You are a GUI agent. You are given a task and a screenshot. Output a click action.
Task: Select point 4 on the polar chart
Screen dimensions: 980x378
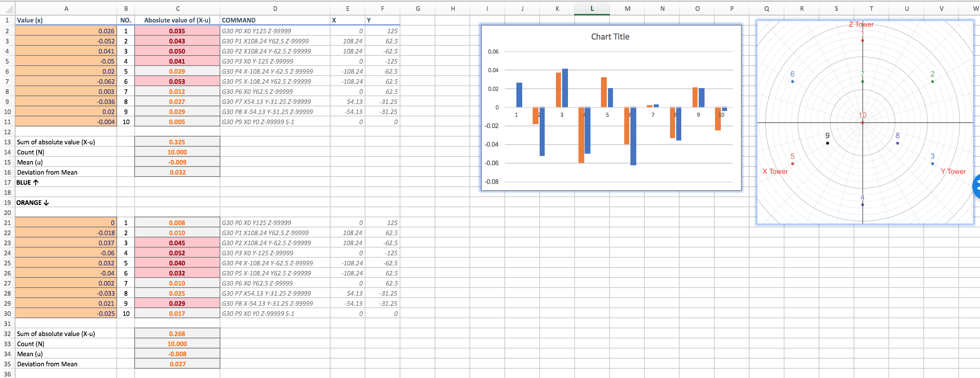coord(862,205)
